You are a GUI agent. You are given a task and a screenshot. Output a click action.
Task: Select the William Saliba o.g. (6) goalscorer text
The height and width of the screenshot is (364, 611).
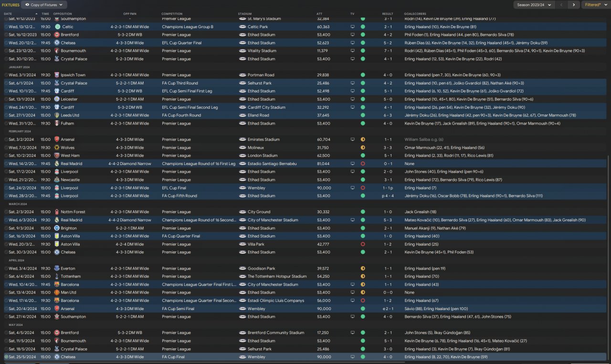(x=424, y=140)
